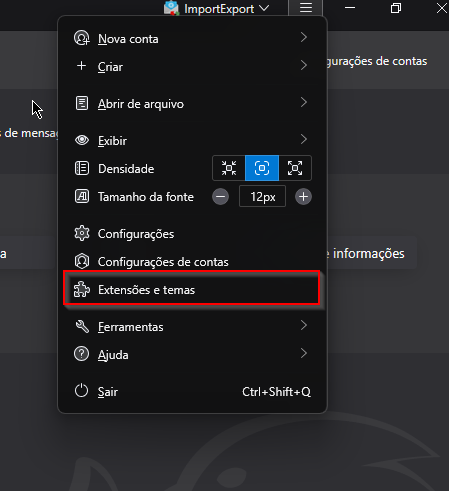Viewport: 449px width, 491px height.
Task: Increase font size with plus button
Action: point(303,197)
